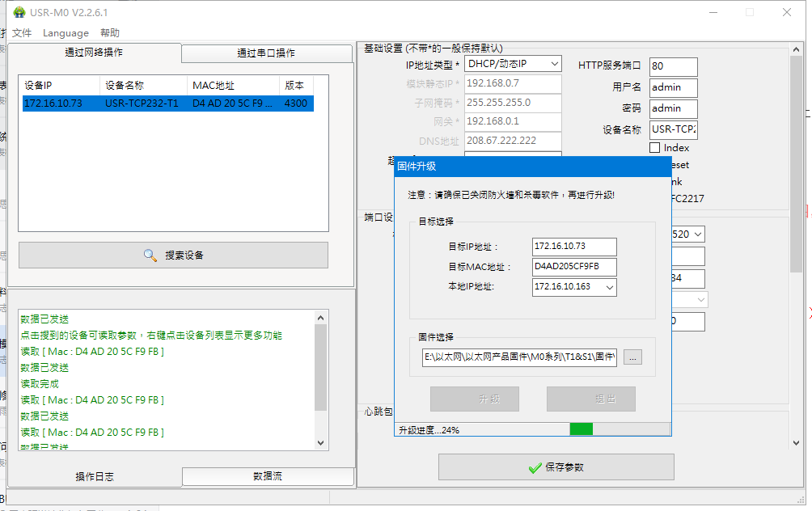812x511 pixels.
Task: Click the magnifier icon on 搜索设备
Action: click(150, 255)
